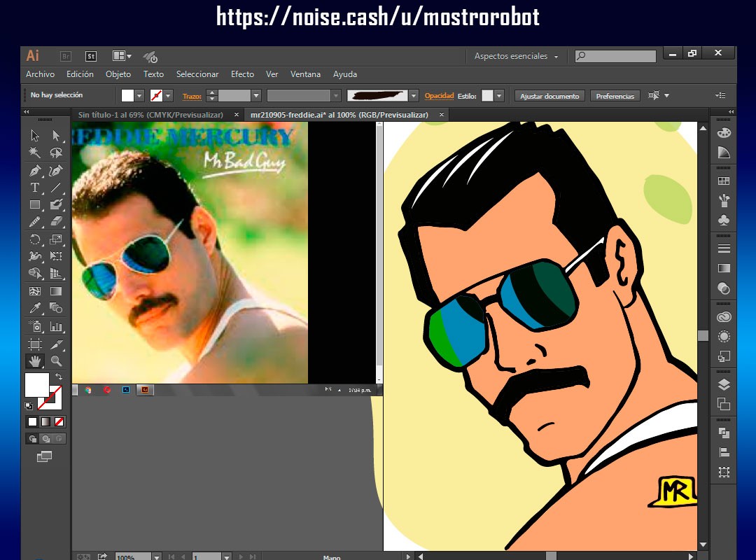This screenshot has width=756, height=560.
Task: Select the Slice tool
Action: point(56,344)
